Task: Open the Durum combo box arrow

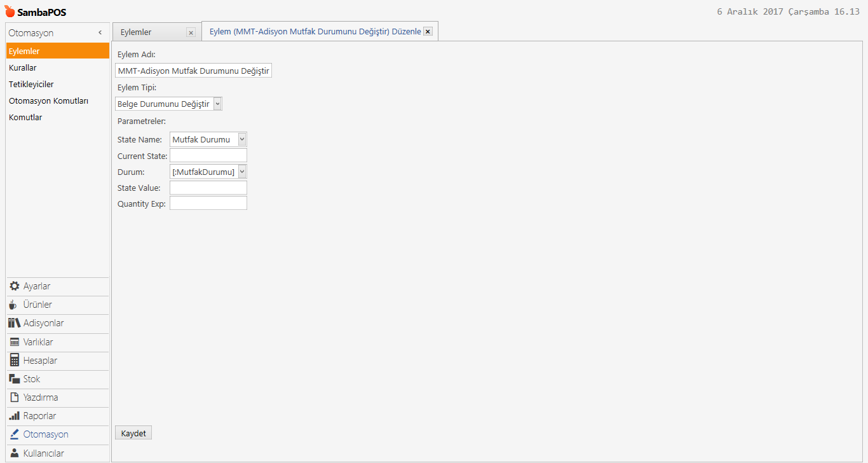Action: 241,172
